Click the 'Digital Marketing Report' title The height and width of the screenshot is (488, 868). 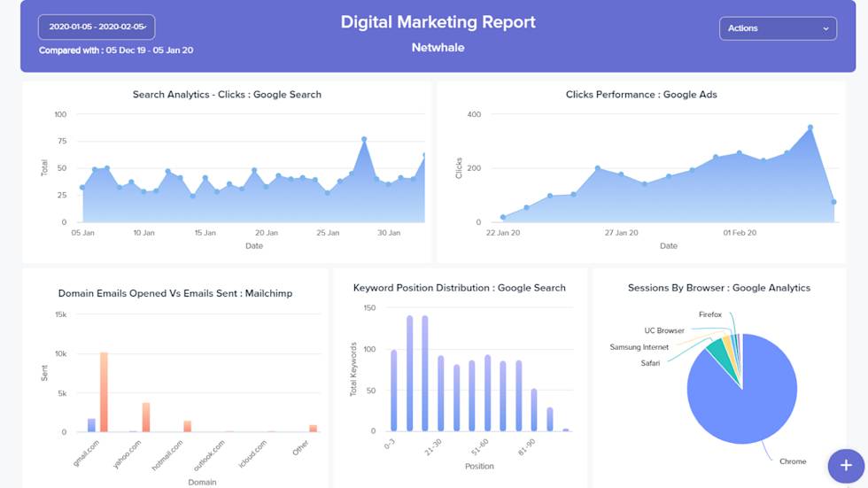coord(438,22)
